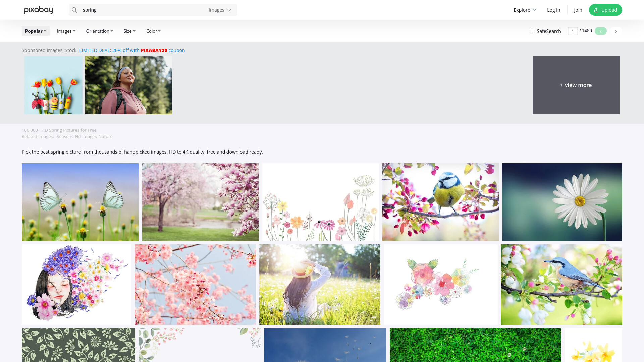
Task: Click the page number input field
Action: point(573,31)
